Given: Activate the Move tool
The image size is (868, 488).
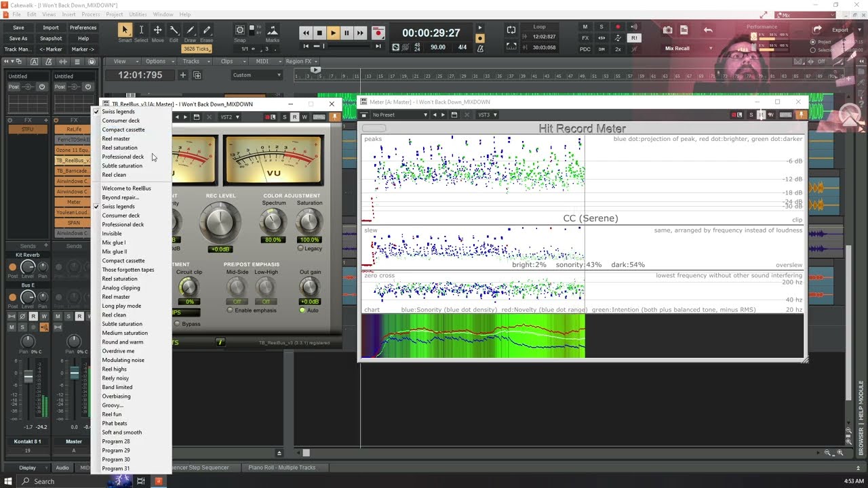Looking at the screenshot, I should tap(157, 30).
